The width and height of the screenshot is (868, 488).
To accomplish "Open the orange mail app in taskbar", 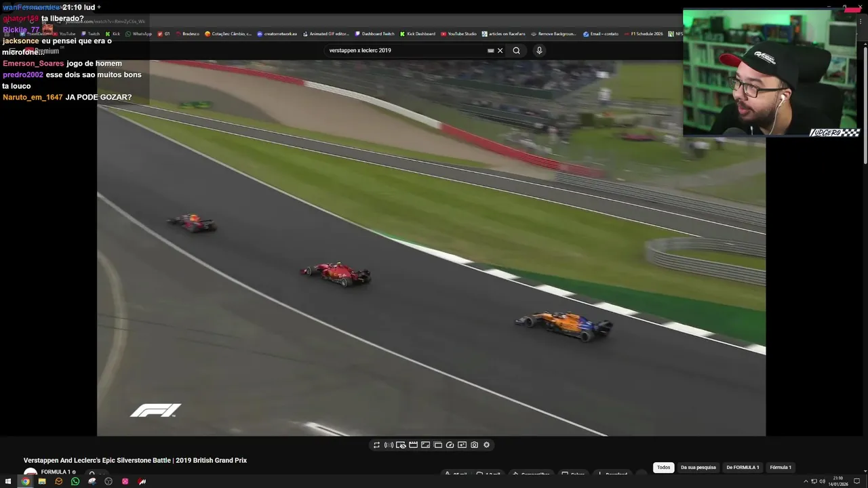I will [58, 481].
